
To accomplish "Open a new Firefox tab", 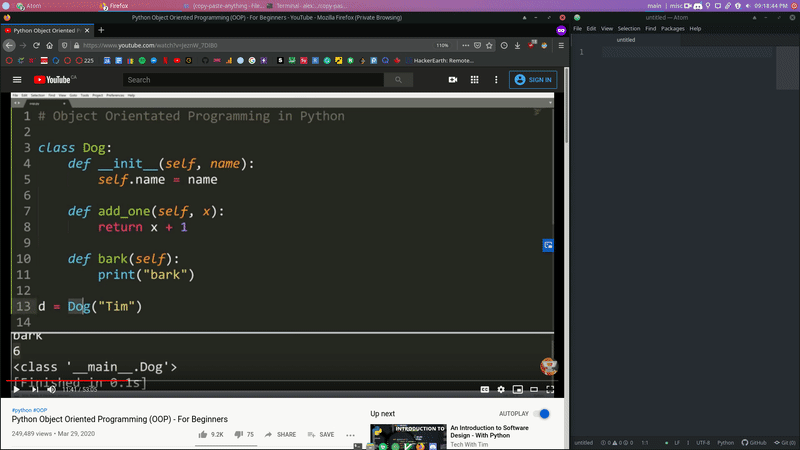I will point(101,30).
